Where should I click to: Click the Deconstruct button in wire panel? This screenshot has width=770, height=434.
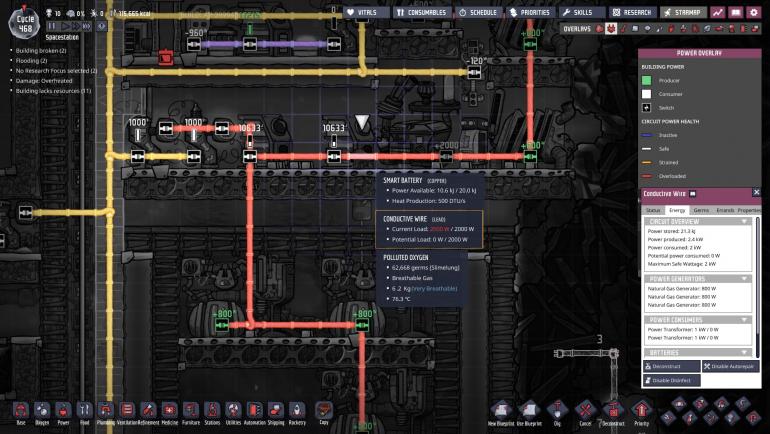[x=671, y=366]
